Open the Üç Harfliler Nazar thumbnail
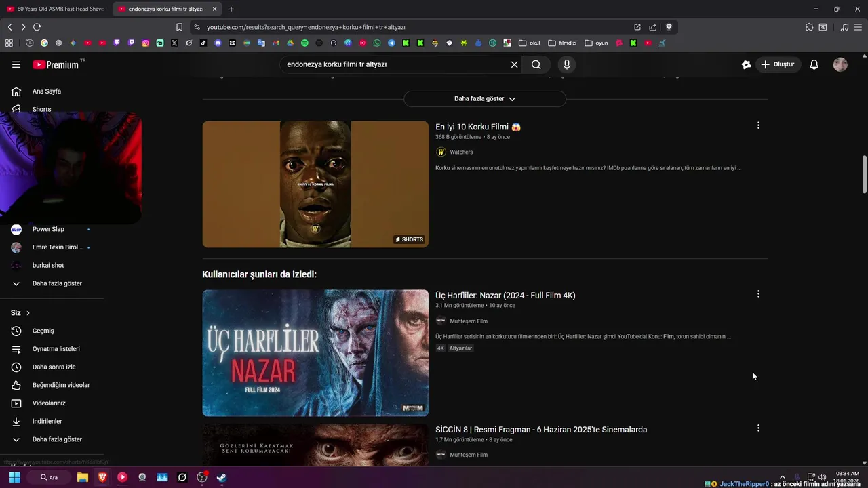The image size is (868, 488). click(315, 353)
